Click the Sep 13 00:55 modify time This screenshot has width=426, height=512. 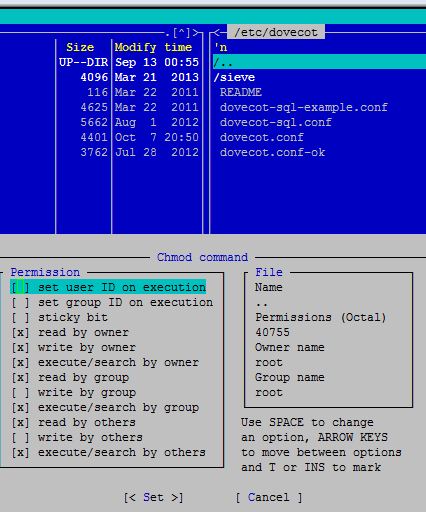pos(157,62)
